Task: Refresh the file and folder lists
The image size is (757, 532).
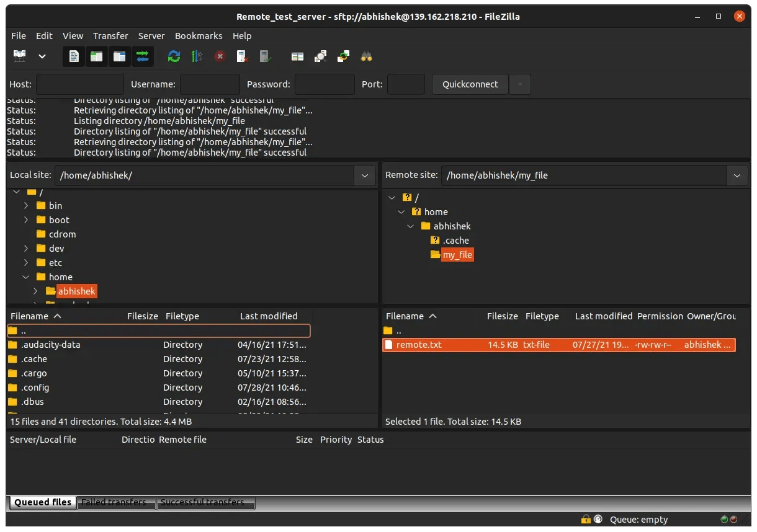Action: 174,56
